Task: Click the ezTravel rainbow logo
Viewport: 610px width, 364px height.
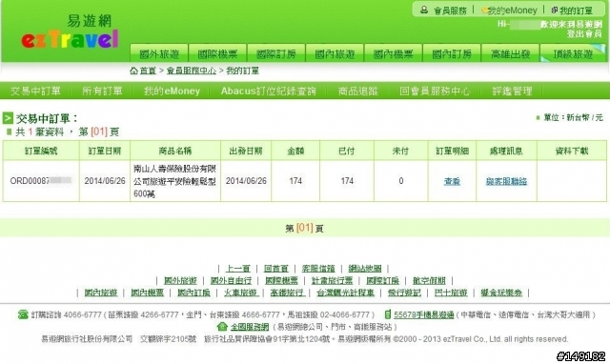Action: (70, 39)
